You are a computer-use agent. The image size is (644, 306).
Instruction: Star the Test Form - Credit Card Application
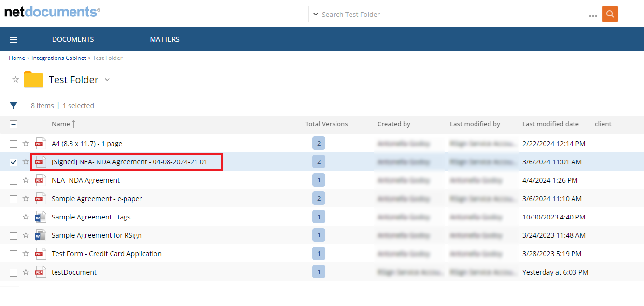click(x=26, y=253)
